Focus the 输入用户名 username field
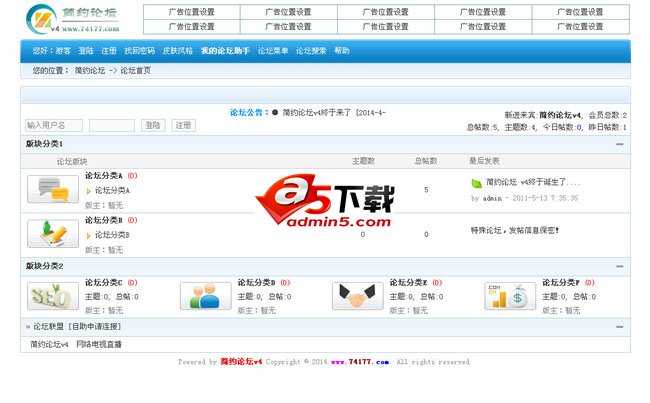The image size is (650, 403). 54,125
